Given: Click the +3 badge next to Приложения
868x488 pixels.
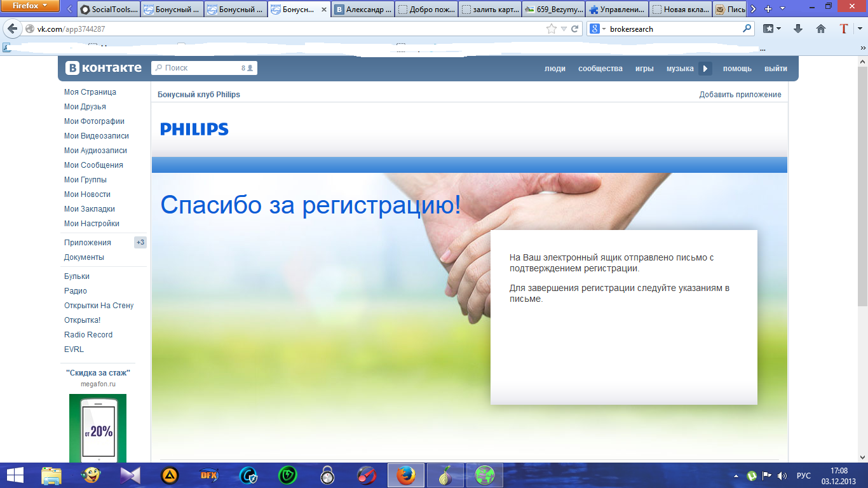Looking at the screenshot, I should click(140, 243).
